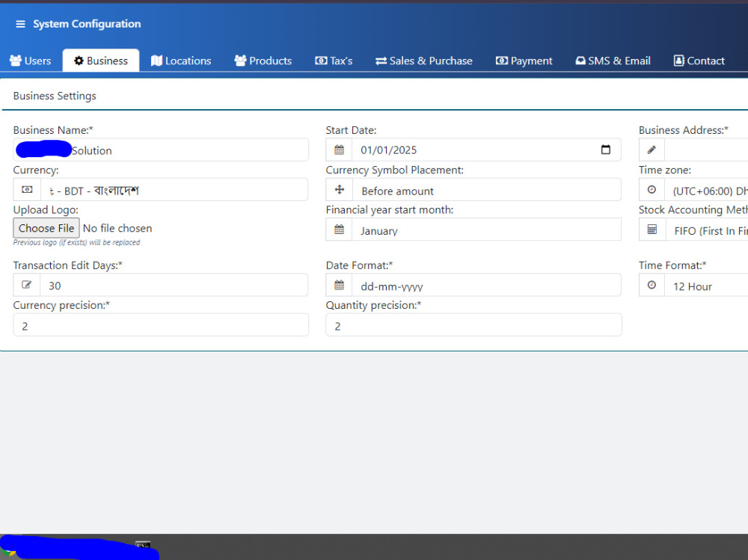Click the 'No file chosen' text

click(x=117, y=229)
